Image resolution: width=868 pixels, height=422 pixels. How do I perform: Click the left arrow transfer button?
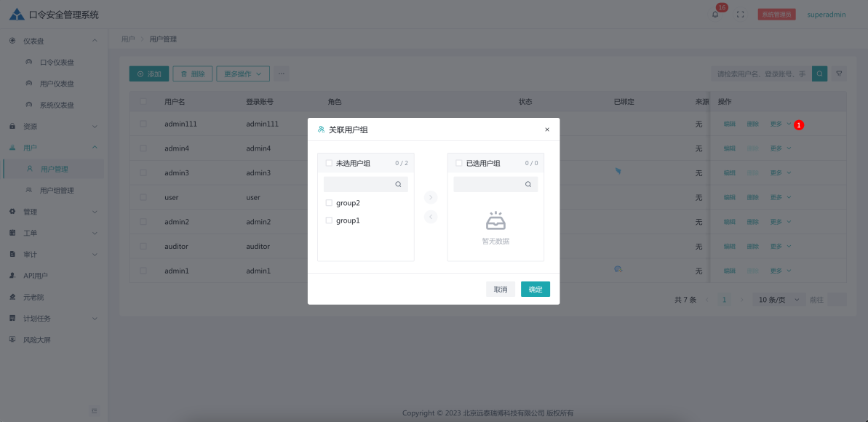point(431,217)
